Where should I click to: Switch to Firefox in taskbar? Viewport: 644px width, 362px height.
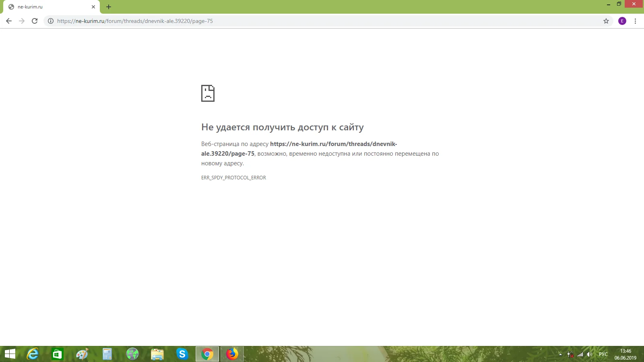pos(232,354)
